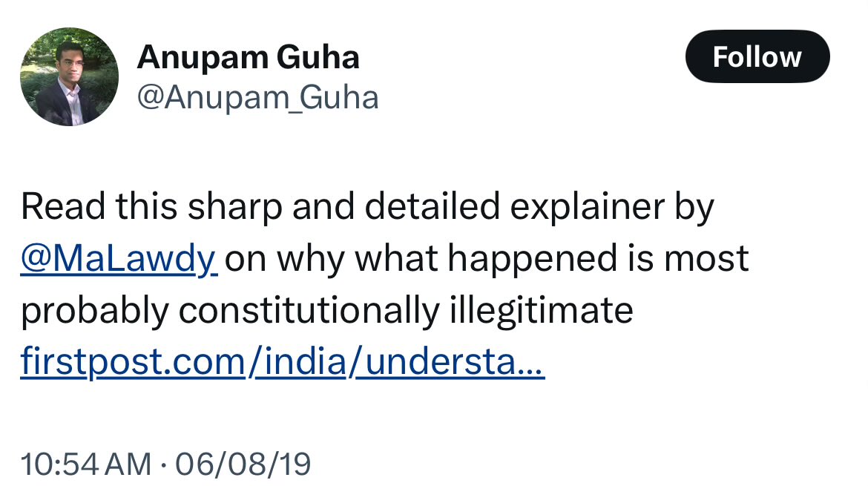Click the dot separator between time and date
This screenshot has height=486, width=868.
coord(162,464)
